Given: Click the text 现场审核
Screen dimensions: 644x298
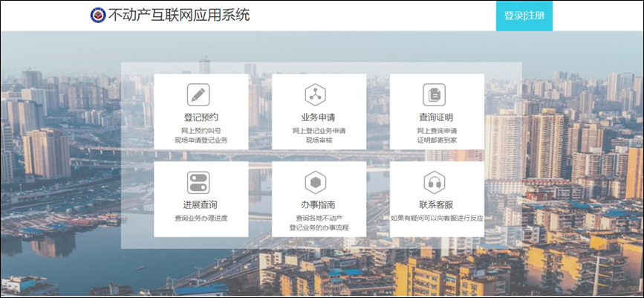Looking at the screenshot, I should click(x=319, y=140).
